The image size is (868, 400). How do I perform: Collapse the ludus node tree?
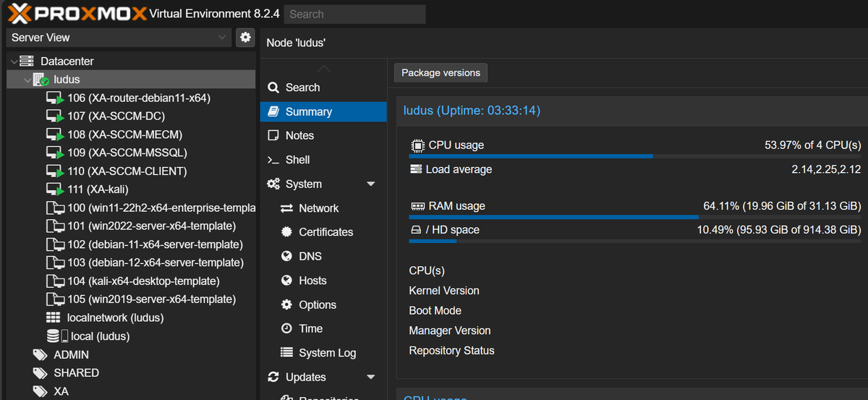tap(27, 80)
